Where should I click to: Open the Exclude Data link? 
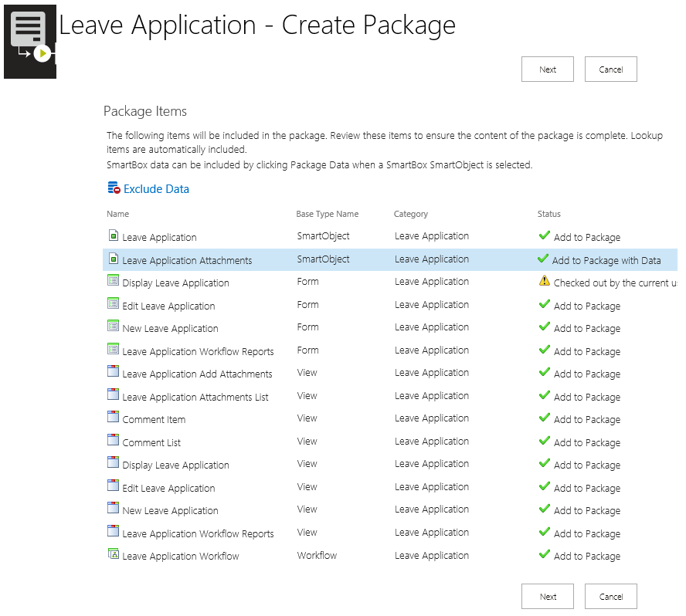coord(156,189)
